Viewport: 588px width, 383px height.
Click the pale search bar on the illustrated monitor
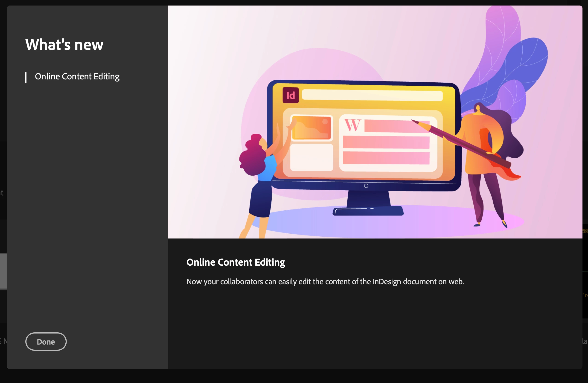coord(372,95)
